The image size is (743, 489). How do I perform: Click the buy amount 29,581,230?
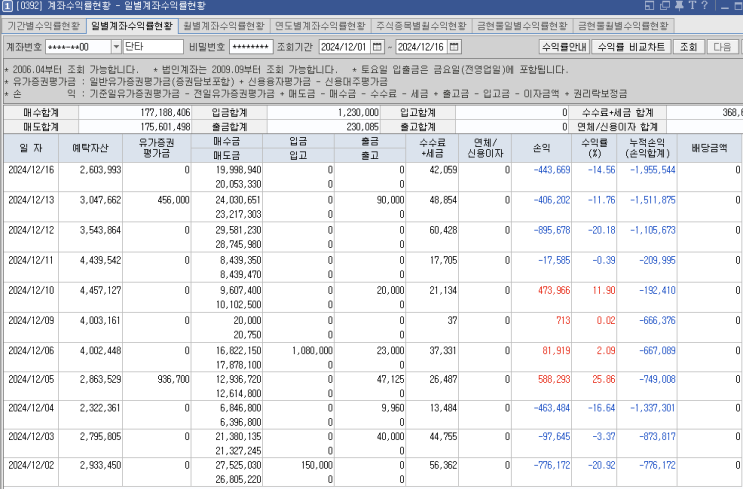tap(238, 230)
